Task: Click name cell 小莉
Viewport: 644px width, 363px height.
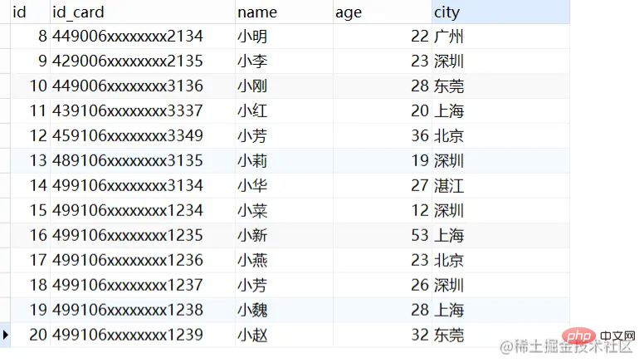Action: click(x=284, y=161)
